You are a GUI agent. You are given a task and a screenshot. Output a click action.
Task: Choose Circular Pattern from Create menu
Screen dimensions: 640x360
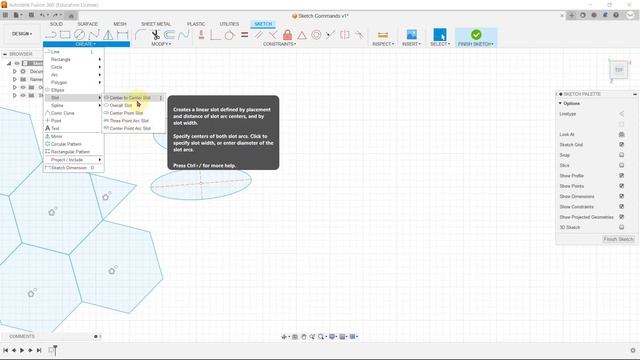(74, 144)
